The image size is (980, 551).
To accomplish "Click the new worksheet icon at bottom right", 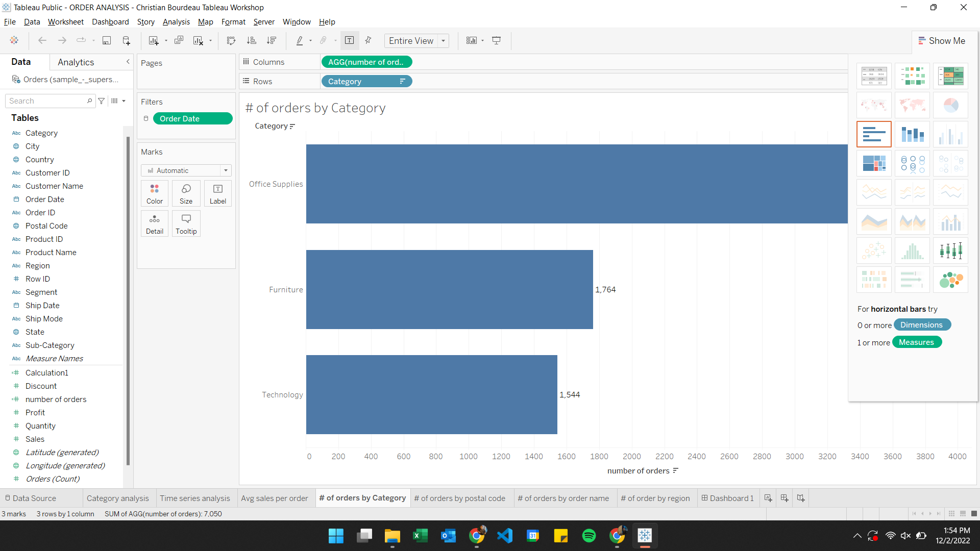I will point(768,498).
